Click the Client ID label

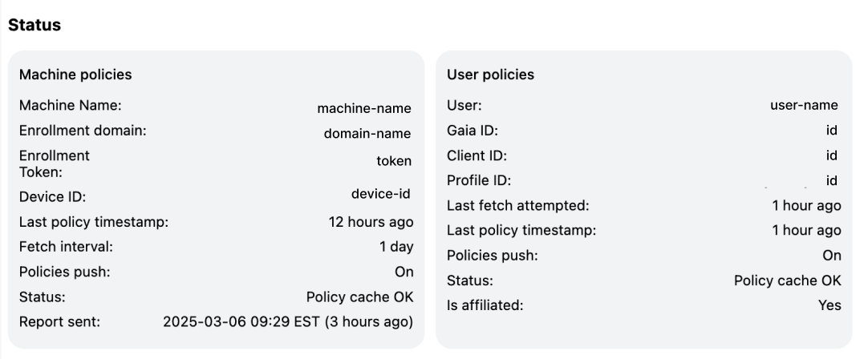tap(477, 155)
